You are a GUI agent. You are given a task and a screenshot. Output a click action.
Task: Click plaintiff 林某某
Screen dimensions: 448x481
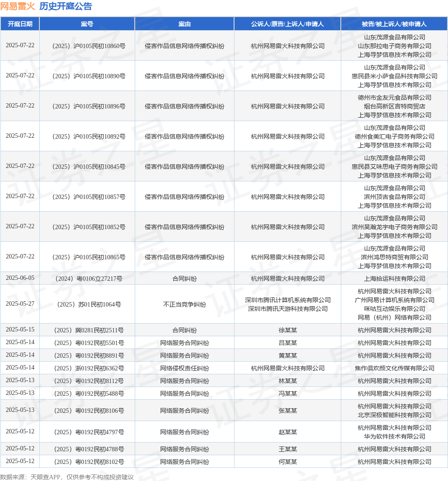point(288,381)
